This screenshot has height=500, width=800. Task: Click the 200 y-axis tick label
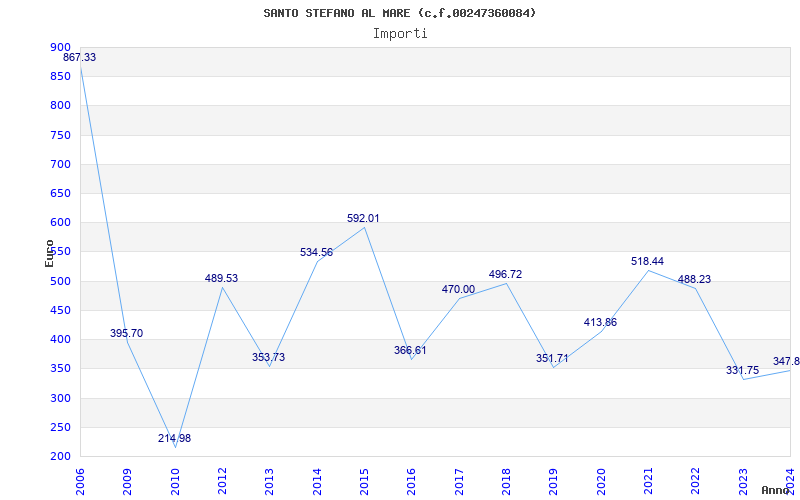(60, 456)
